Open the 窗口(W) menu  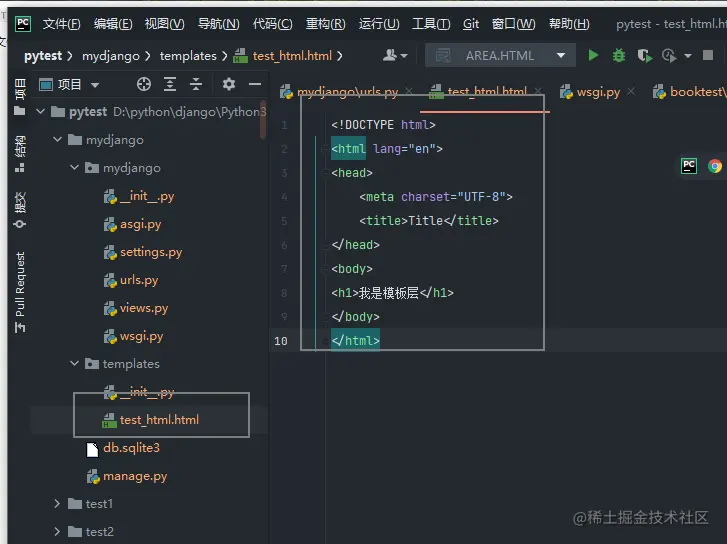click(x=513, y=24)
